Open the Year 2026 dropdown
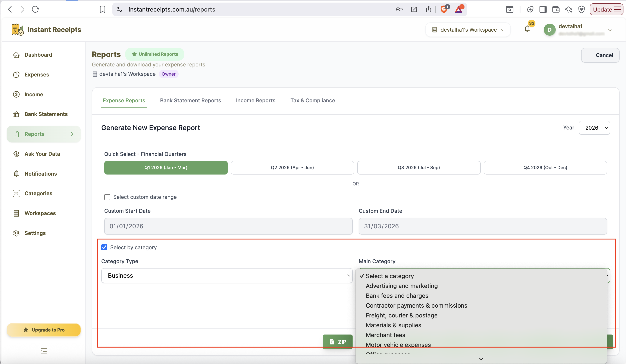Image resolution: width=626 pixels, height=364 pixels. tap(594, 128)
